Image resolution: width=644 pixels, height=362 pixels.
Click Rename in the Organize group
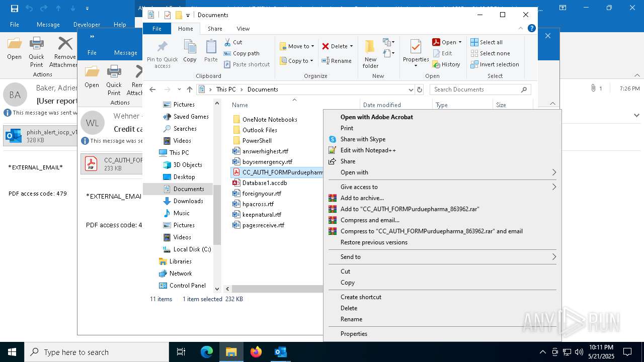click(x=337, y=61)
